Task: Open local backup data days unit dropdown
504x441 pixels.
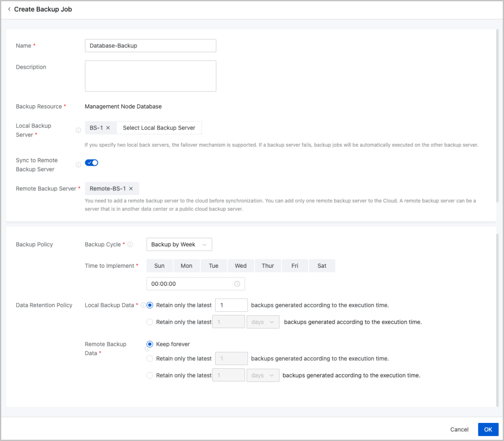Action: point(262,322)
